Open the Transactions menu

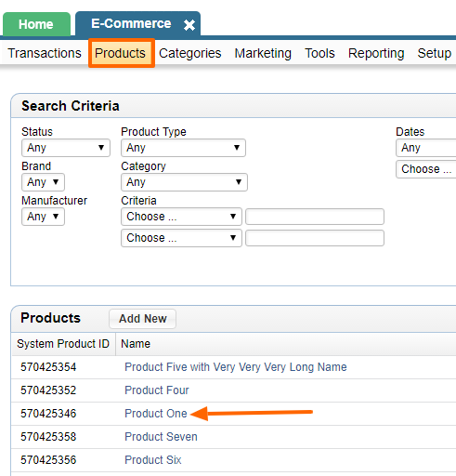(x=45, y=53)
